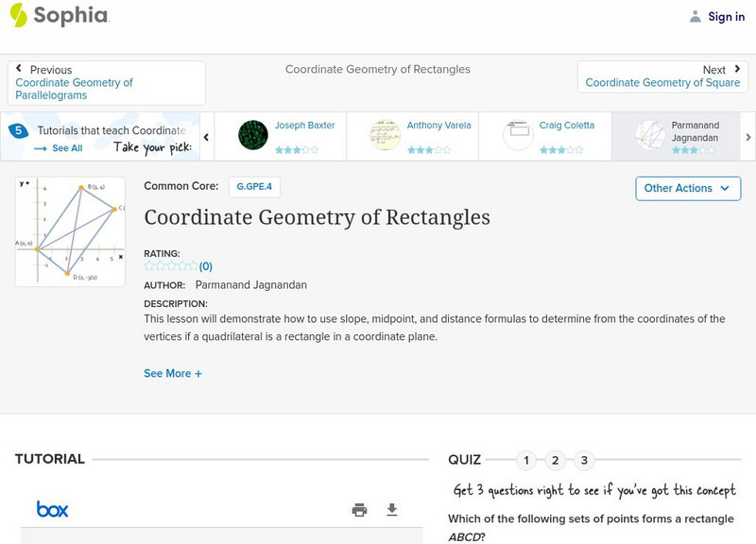Open the rectangle graph thumbnail image

point(71,231)
